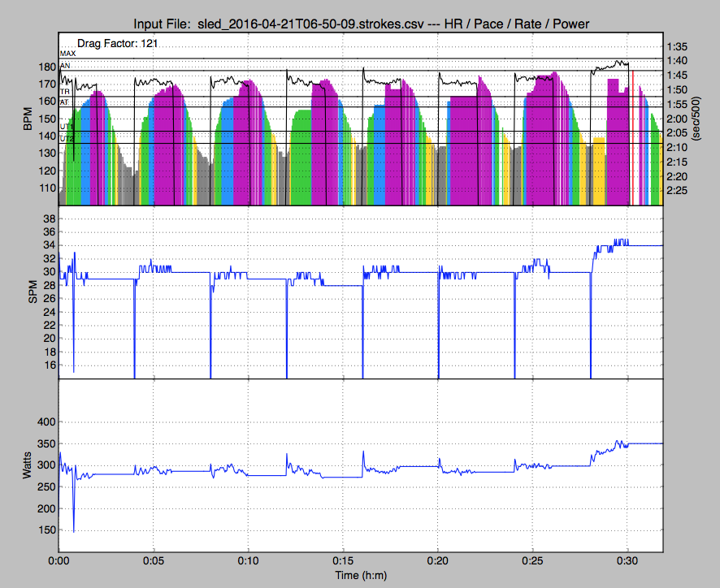Click the AN heart rate zone label
Screen dimensions: 720x588
click(65, 66)
